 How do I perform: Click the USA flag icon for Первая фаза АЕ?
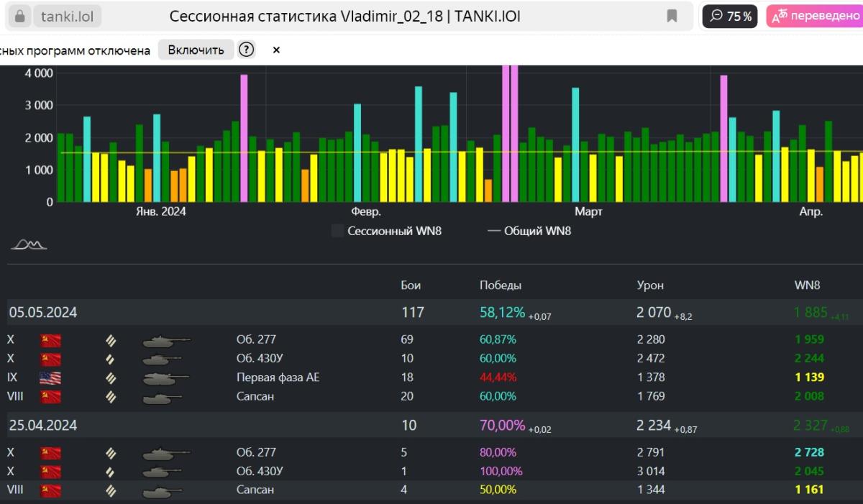tap(50, 377)
